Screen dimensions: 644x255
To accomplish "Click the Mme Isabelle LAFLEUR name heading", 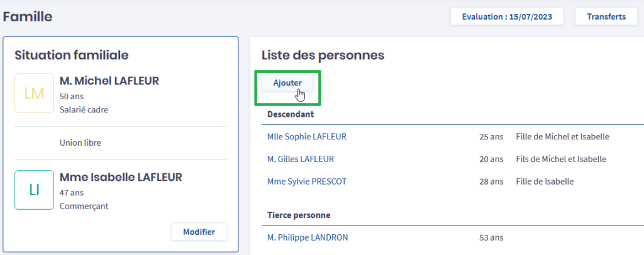I will point(121,177).
